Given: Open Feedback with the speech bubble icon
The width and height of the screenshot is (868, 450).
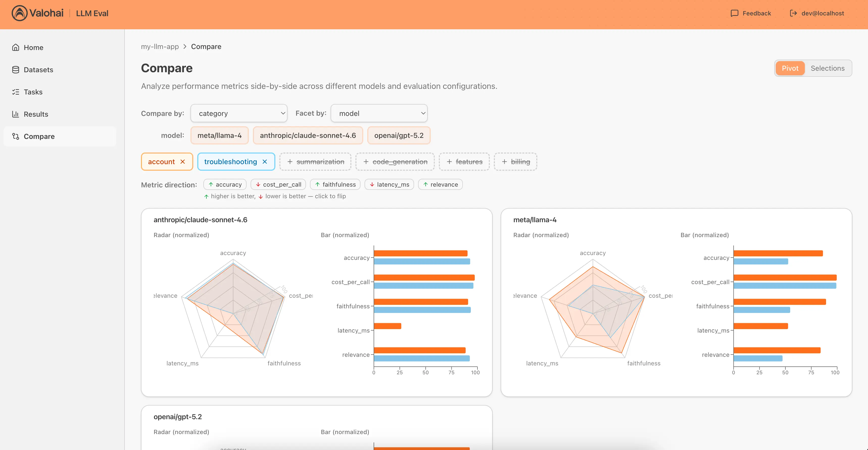Looking at the screenshot, I should (735, 13).
